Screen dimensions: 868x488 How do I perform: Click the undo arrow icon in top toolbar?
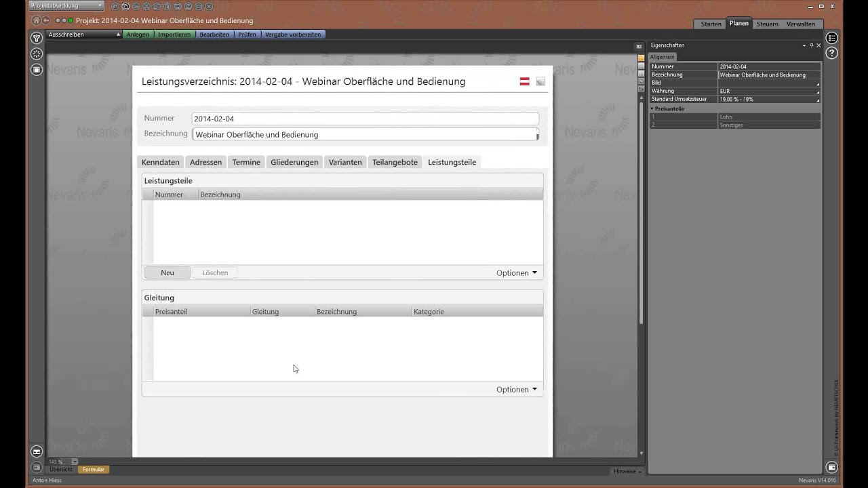pos(115,6)
